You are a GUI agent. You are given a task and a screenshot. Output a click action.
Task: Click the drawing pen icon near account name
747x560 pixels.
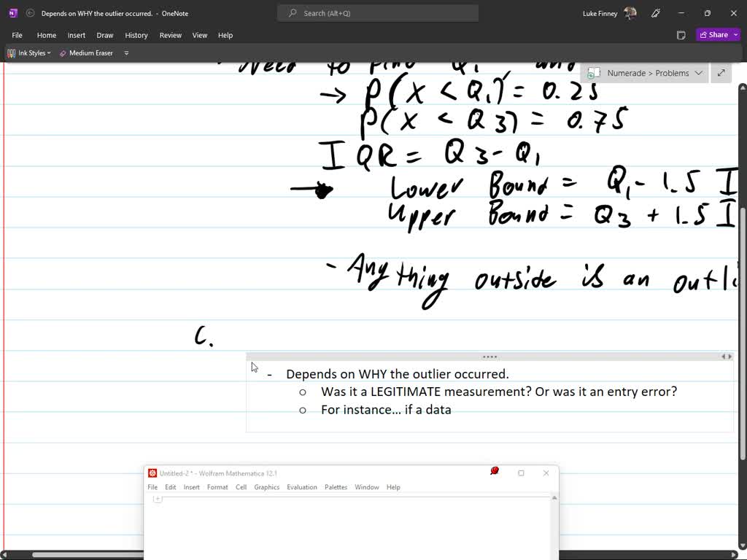(655, 12)
